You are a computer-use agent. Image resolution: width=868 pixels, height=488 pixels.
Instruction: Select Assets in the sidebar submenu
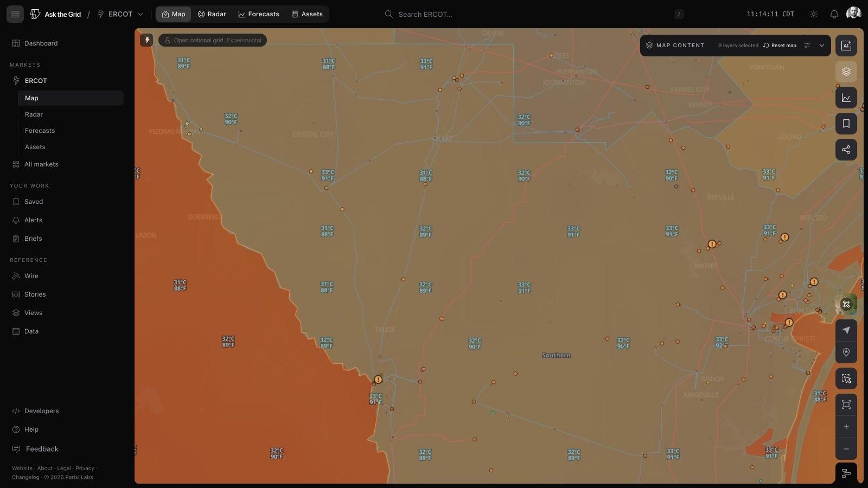click(x=71, y=147)
